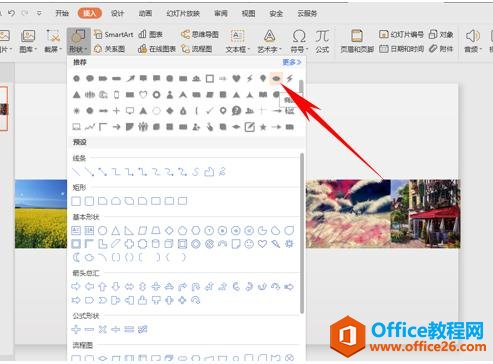The height and width of the screenshot is (364, 493).
Task: Click the undo arrow in quick access bar
Action: pyautogui.click(x=12, y=13)
